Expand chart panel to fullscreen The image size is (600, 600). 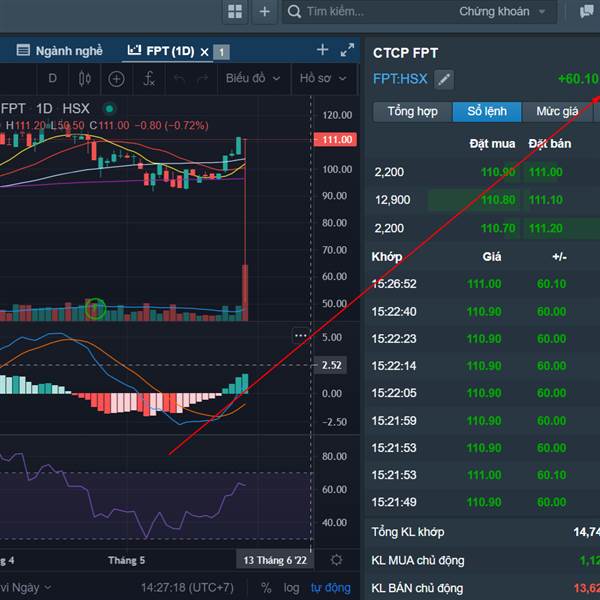[x=347, y=50]
